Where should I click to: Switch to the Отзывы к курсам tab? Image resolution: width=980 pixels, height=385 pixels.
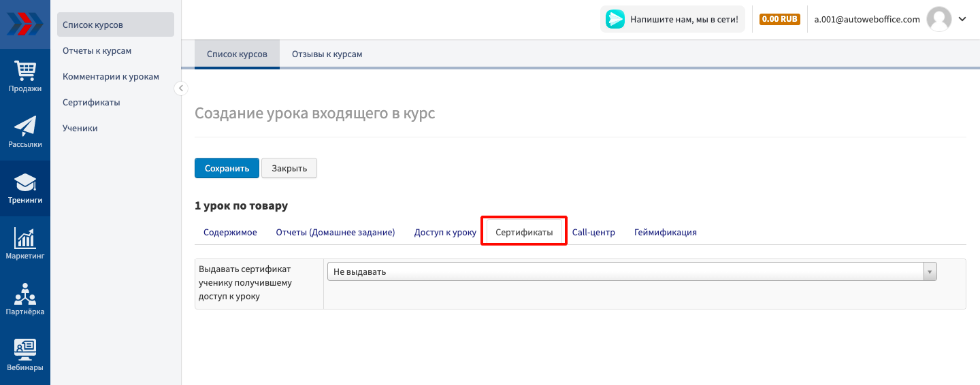pos(327,54)
